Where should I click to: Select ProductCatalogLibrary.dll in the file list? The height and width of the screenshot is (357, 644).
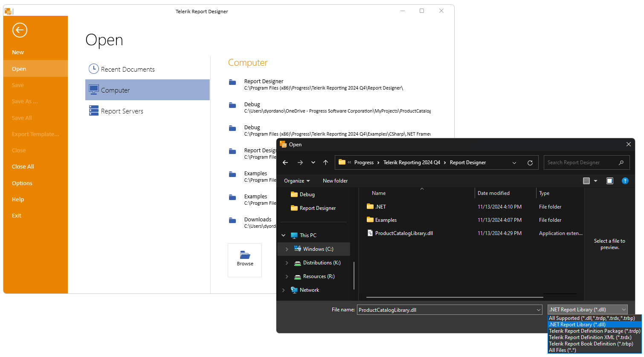coord(403,233)
